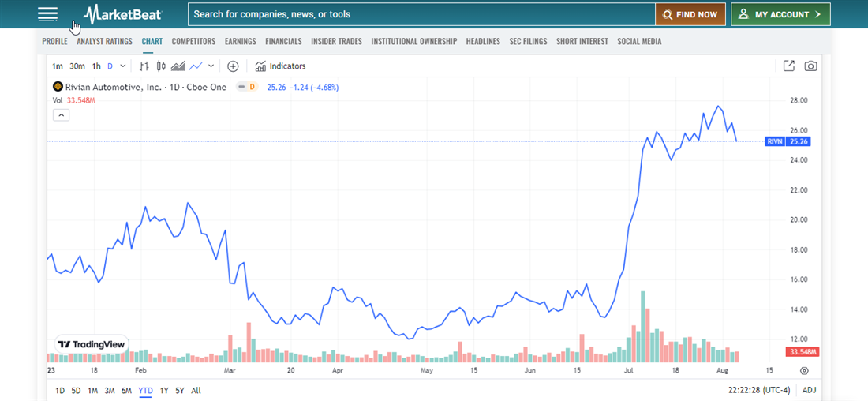View the Financials tab
Viewport: 868px width, 401px height.
coord(283,41)
